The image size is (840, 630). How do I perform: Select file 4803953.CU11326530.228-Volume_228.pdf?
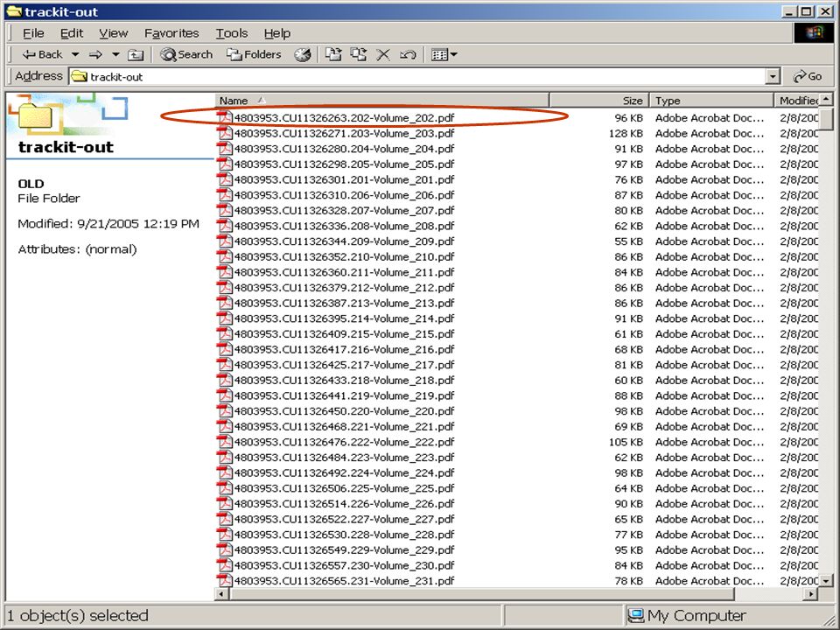[344, 535]
